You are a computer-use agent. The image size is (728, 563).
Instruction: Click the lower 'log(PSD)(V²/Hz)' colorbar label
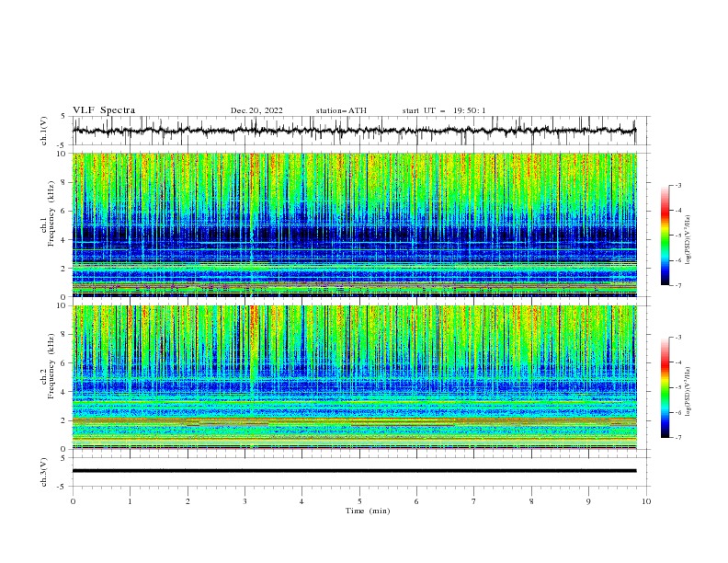pos(688,392)
